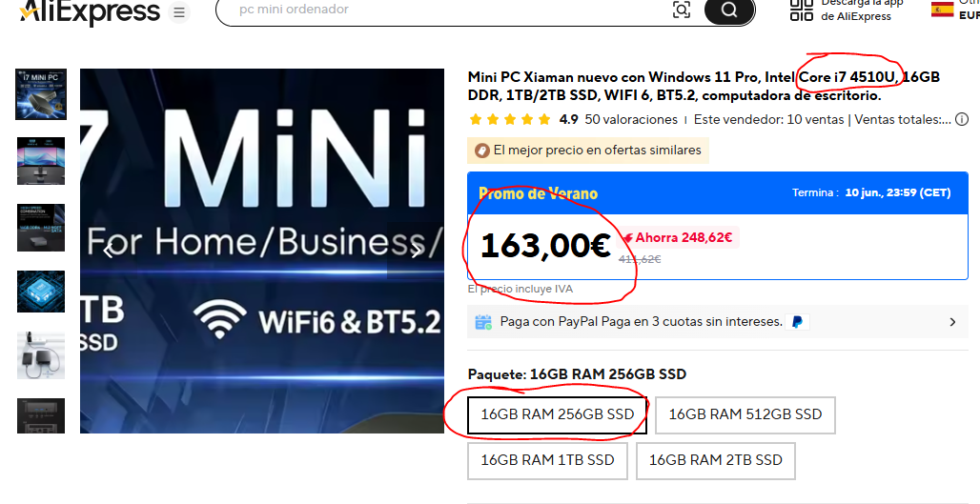The image size is (980, 504).
Task: Click 'Paquete: 16GB RAM 256GB SSD' label
Action: [x=577, y=374]
